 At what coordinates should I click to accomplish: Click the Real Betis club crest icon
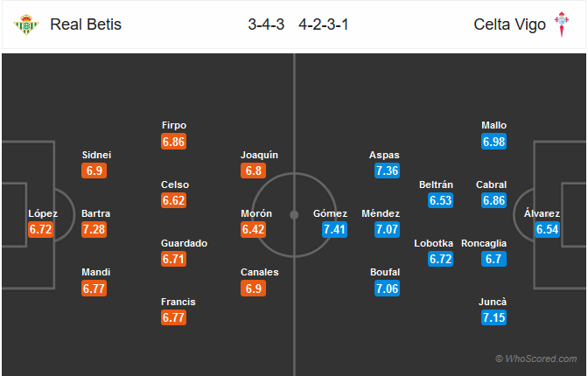click(26, 24)
